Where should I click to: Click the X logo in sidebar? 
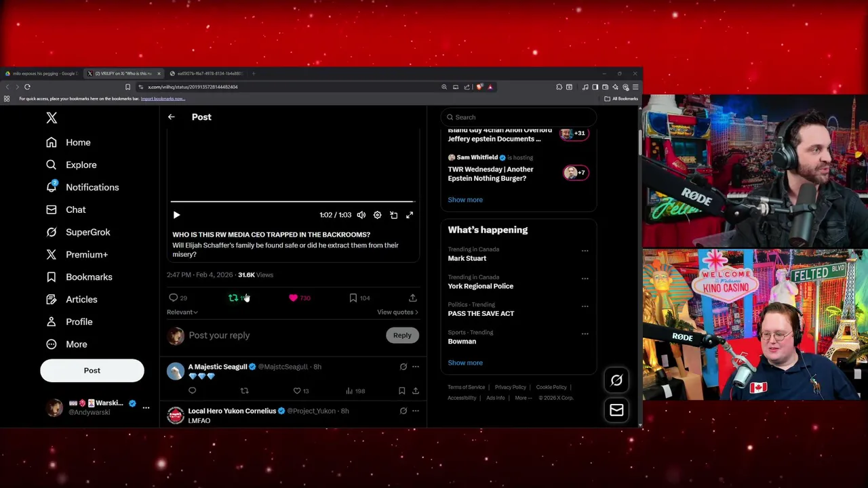[52, 118]
